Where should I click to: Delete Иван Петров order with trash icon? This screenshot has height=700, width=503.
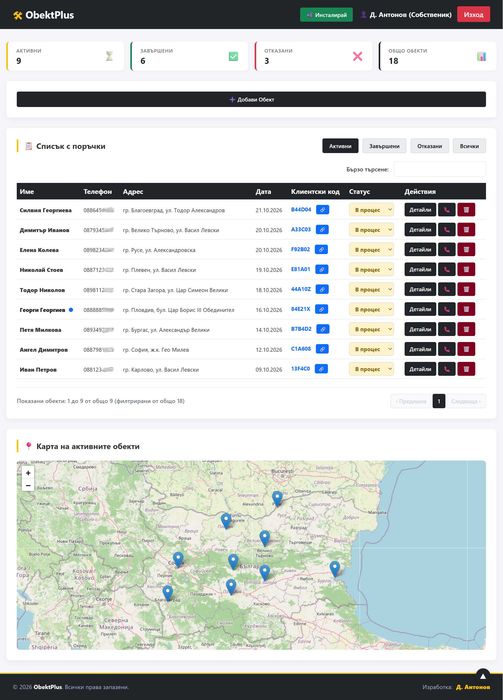point(466,369)
